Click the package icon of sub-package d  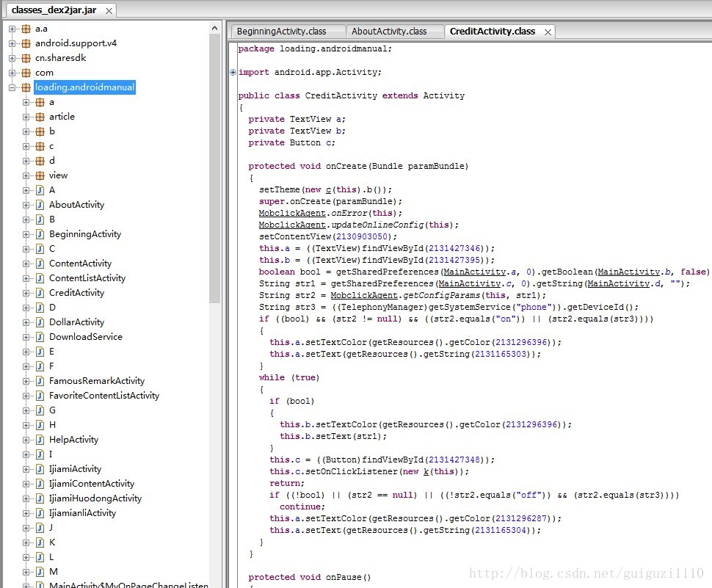tap(40, 161)
